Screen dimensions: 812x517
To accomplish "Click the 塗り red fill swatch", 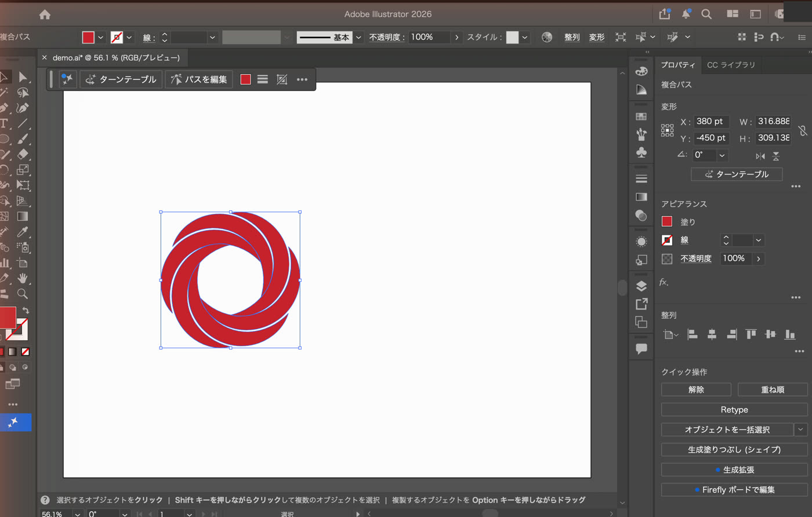I will 667,221.
